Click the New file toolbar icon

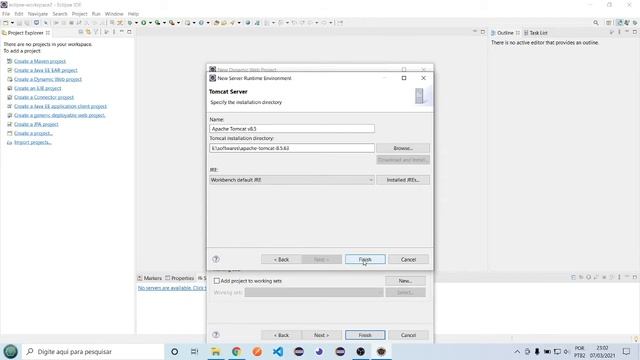point(6,23)
